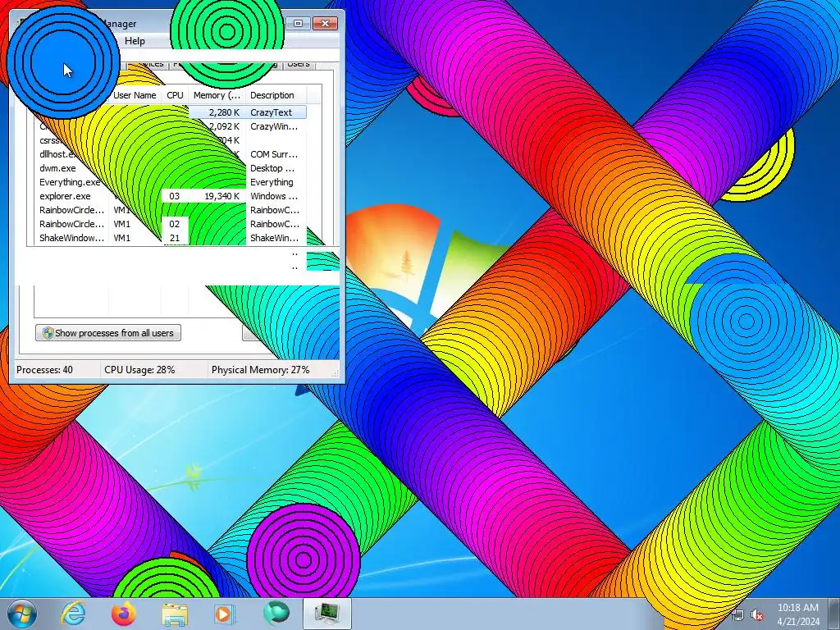Click the CrazyText description cell
The height and width of the screenshot is (630, 840).
click(x=271, y=112)
